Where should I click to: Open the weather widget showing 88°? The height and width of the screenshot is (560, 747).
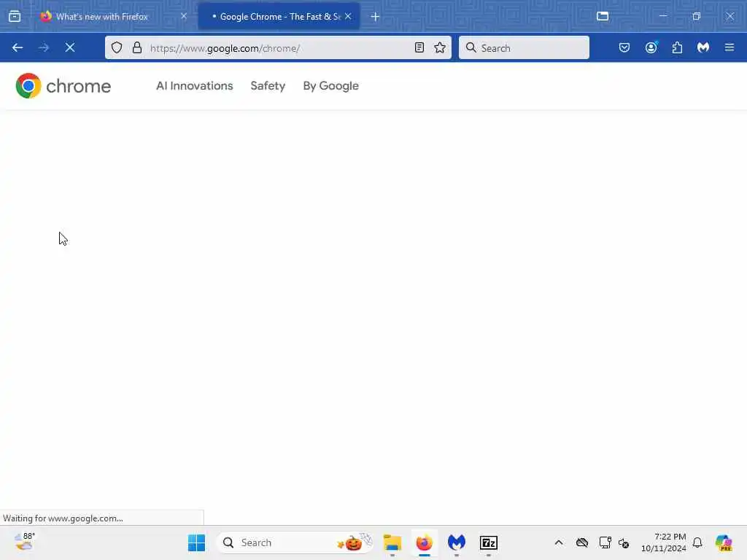click(x=24, y=542)
